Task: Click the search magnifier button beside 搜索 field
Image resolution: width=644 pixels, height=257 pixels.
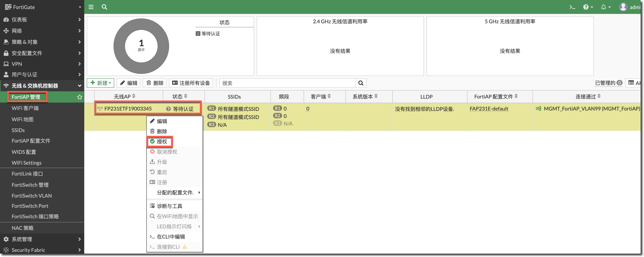Action: pyautogui.click(x=361, y=83)
